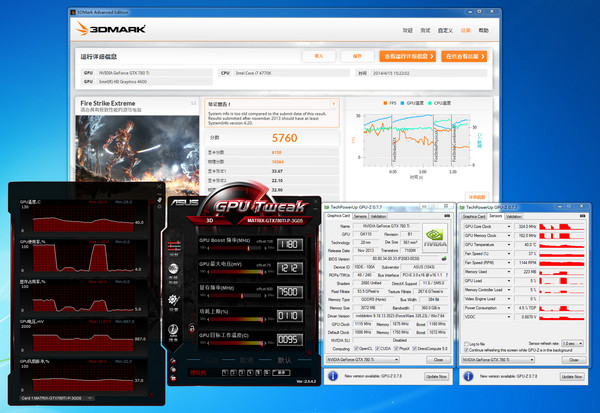Image resolution: width=600 pixels, height=413 pixels.
Task: Click the 默认 default button in GPU Tweak
Action: click(284, 360)
